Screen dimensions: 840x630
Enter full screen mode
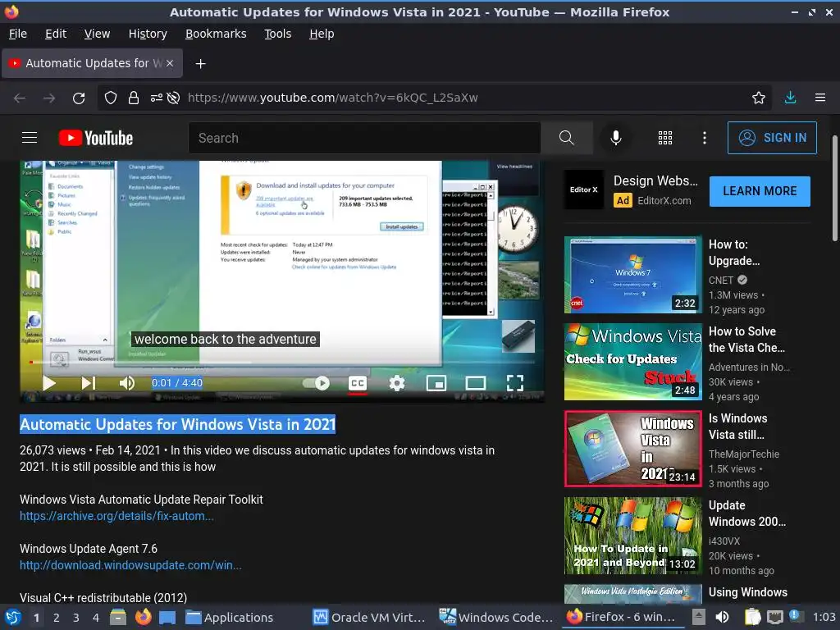coord(515,383)
